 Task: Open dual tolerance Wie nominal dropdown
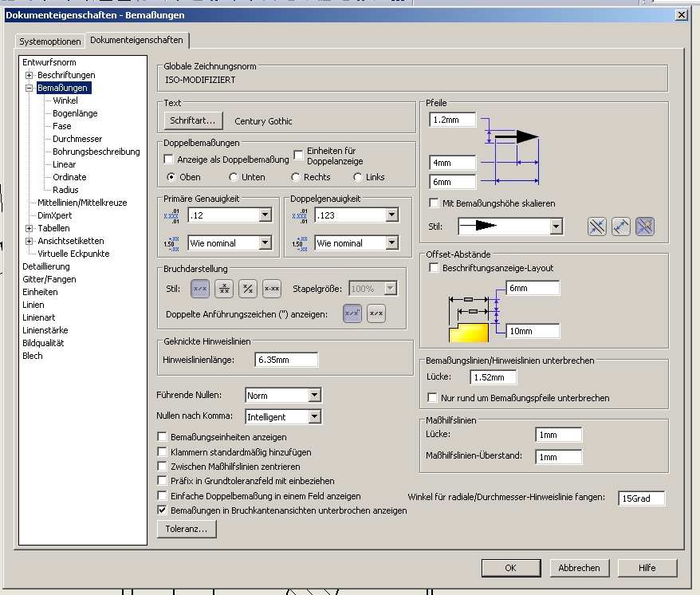point(392,243)
